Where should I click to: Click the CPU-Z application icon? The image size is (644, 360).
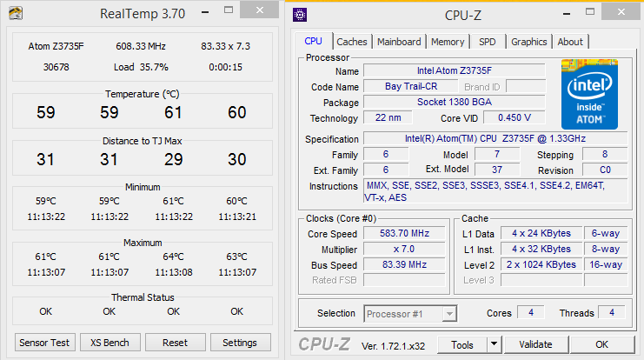(x=300, y=15)
